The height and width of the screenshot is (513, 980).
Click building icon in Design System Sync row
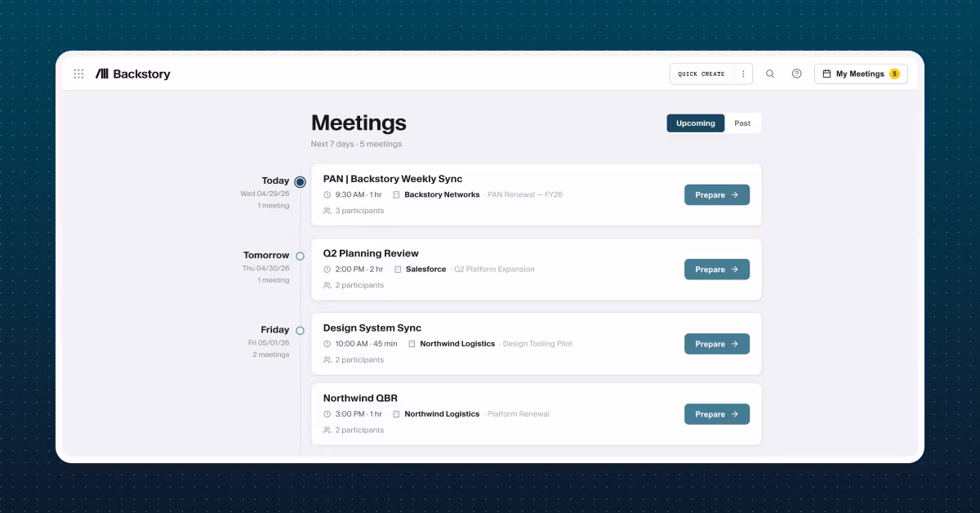pos(412,344)
